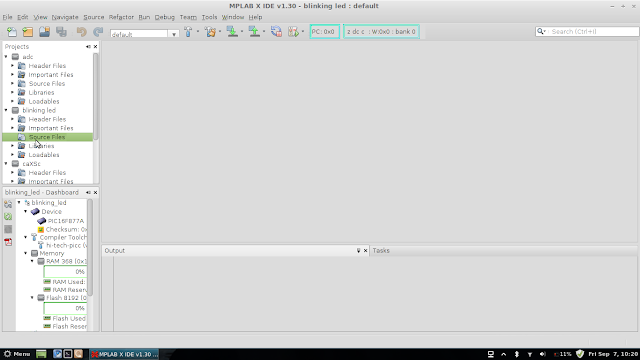
Task: Expand Libraries under blinking led
Action: [x=12, y=146]
